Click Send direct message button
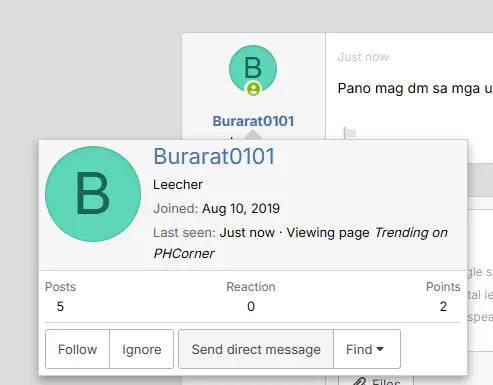Image resolution: width=493 pixels, height=385 pixels. pyautogui.click(x=256, y=349)
